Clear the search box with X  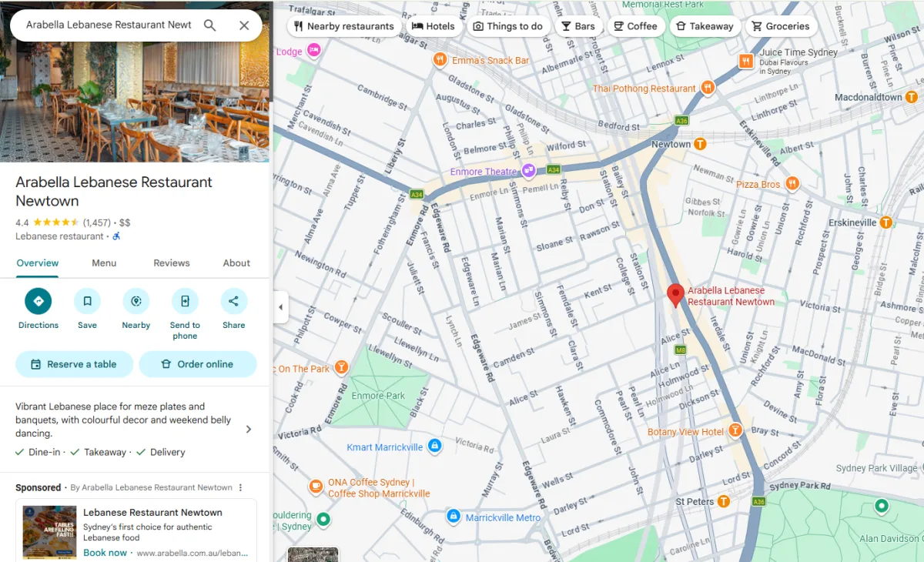point(244,25)
